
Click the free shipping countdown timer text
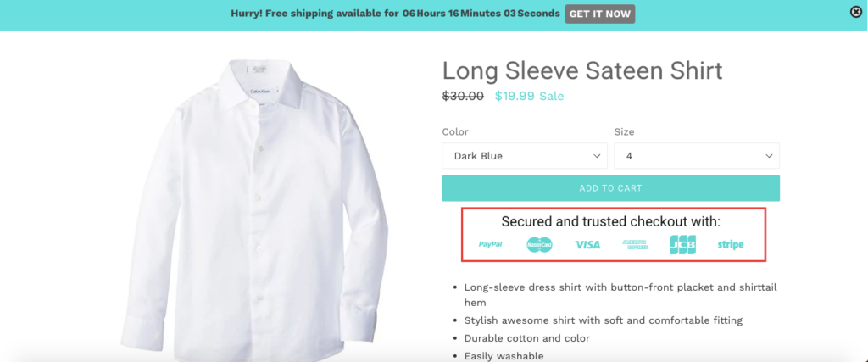[480, 14]
